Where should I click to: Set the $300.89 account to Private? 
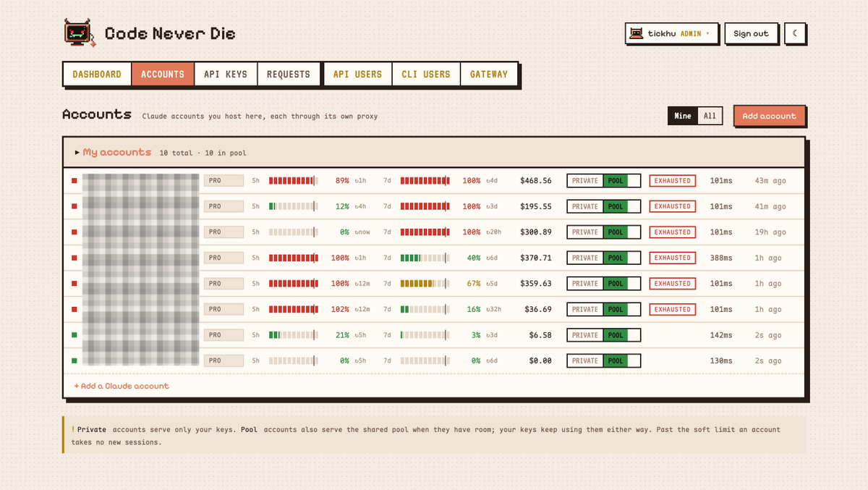point(585,232)
